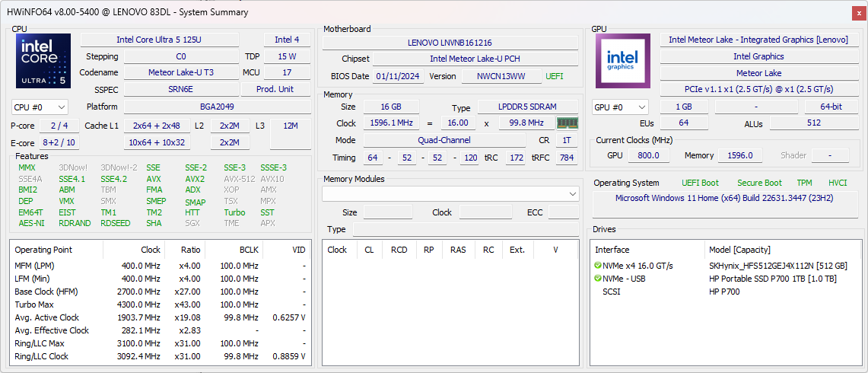Screen dimensions: 868x373
Task: Click the green memory module icon
Action: (567, 123)
